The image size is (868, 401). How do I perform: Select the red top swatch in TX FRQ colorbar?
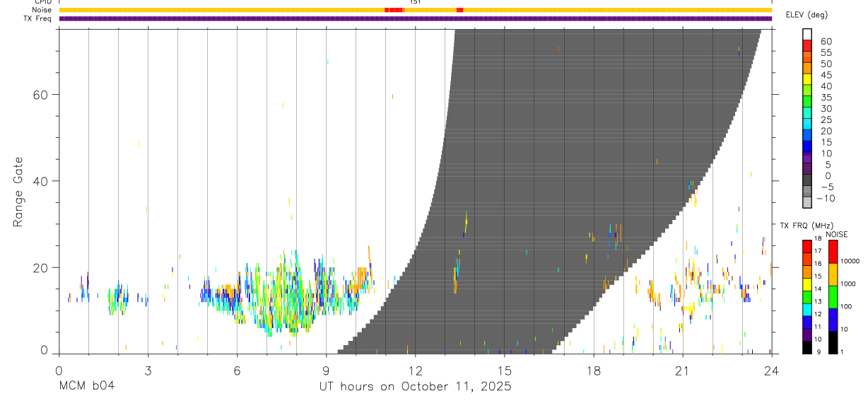coord(807,247)
